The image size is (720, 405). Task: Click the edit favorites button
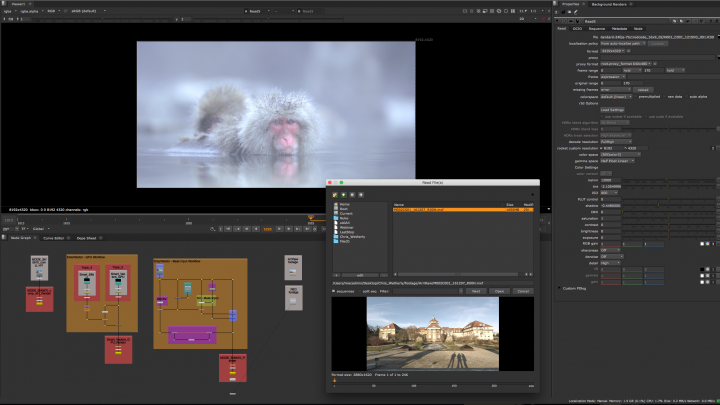(x=360, y=275)
